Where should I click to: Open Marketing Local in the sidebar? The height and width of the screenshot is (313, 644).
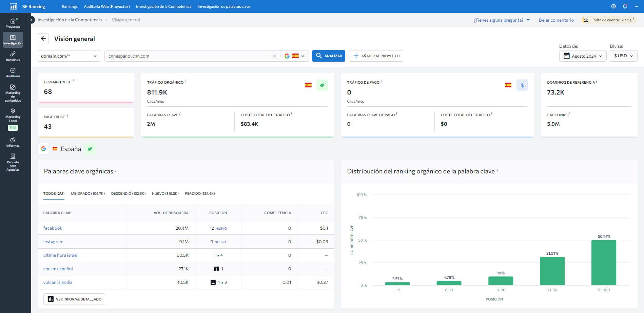pos(13,116)
